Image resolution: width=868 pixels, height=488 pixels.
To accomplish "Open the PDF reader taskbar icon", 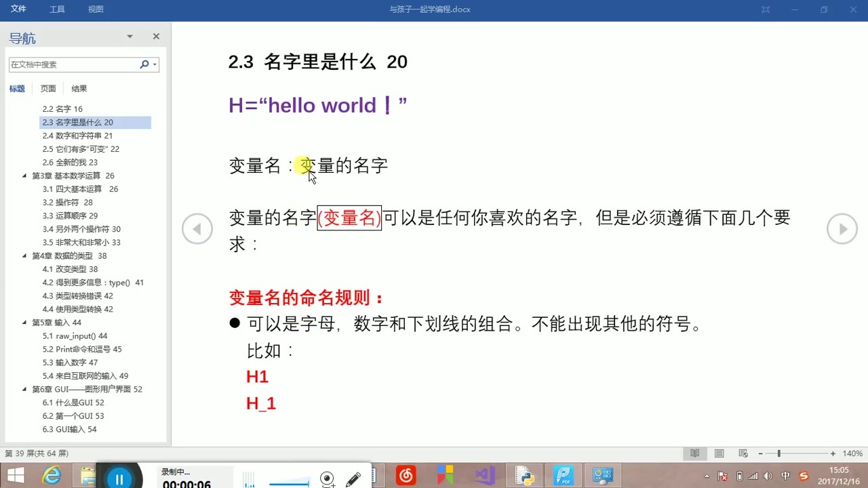I will tap(564, 476).
